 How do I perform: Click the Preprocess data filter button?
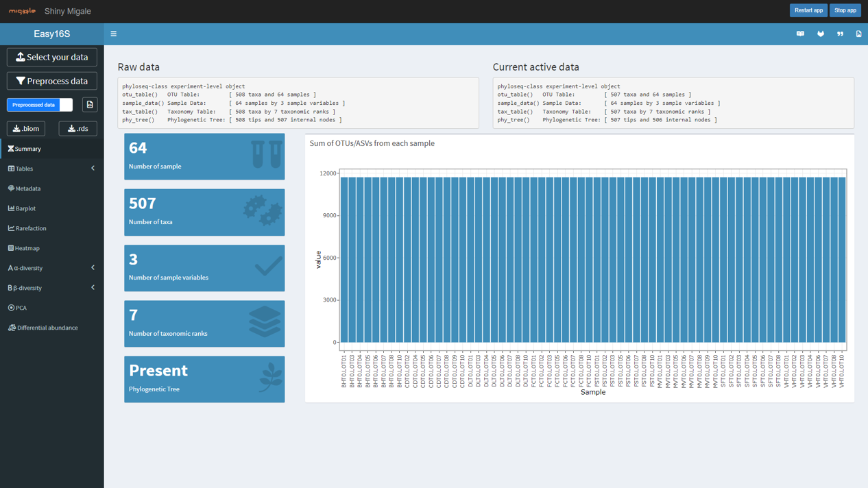[x=52, y=81]
